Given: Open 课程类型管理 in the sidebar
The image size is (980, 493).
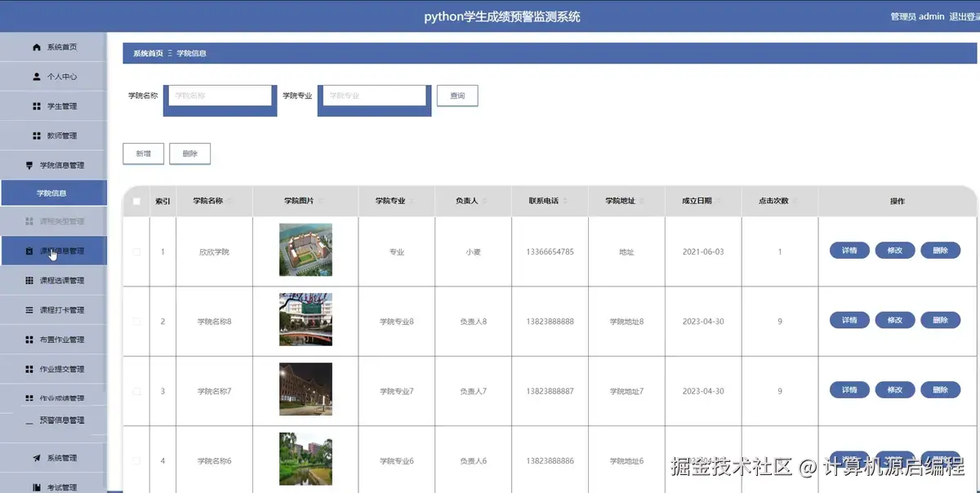Looking at the screenshot, I should click(53, 221).
